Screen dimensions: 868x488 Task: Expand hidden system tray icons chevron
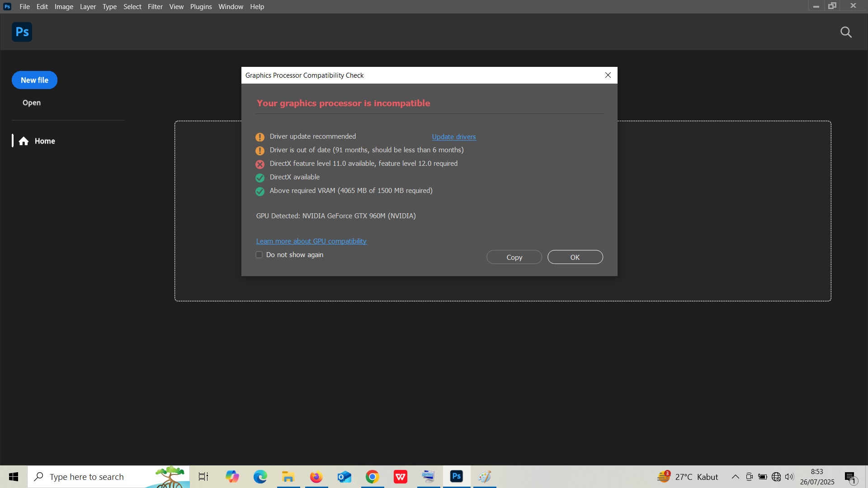pos(735,477)
